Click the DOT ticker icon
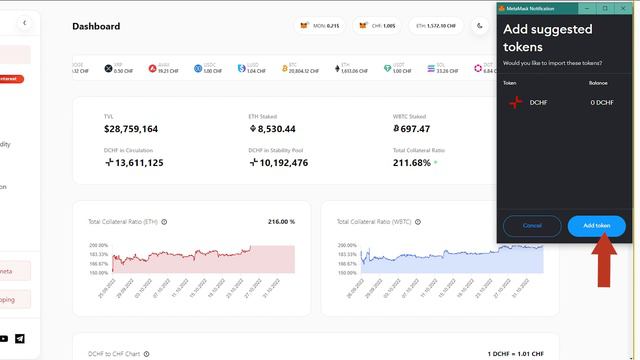The image size is (640, 360). (x=478, y=68)
